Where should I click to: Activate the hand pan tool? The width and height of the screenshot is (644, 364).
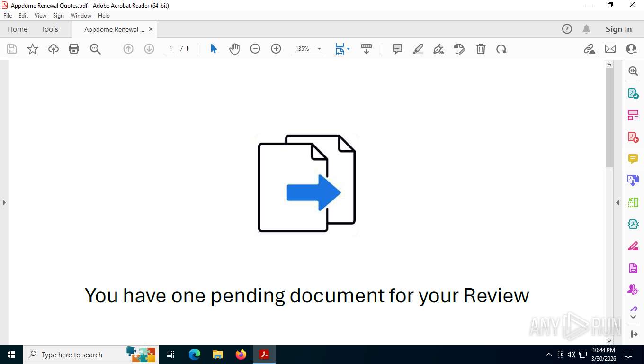click(x=234, y=49)
